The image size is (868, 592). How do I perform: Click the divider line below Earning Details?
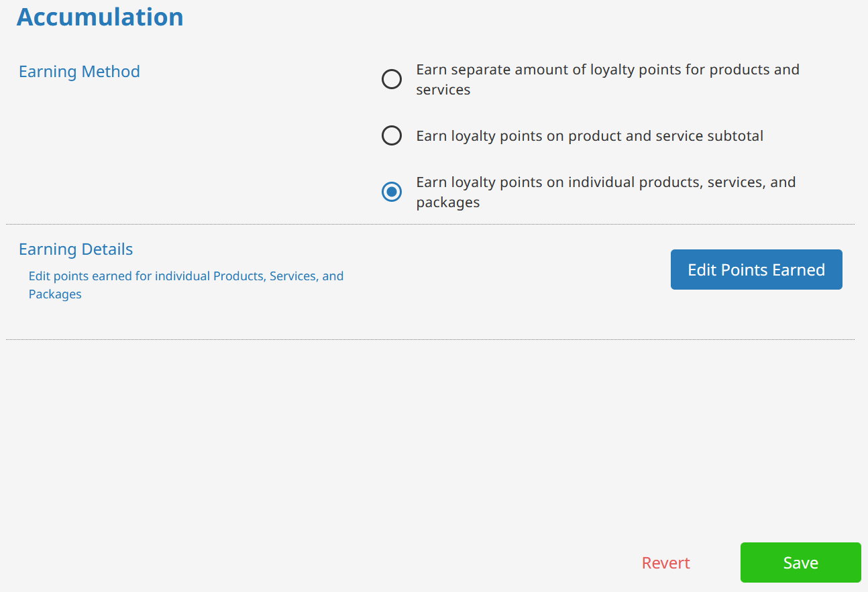(x=429, y=339)
